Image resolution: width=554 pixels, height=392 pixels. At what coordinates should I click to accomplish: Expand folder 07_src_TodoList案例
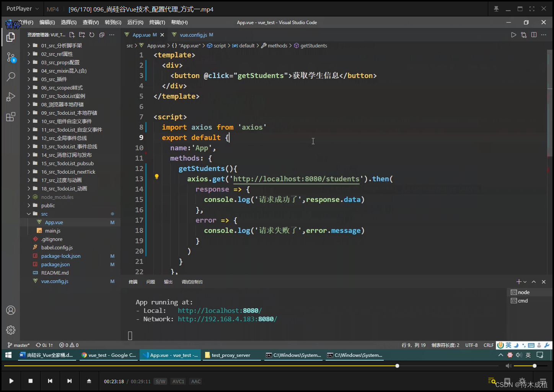point(63,96)
